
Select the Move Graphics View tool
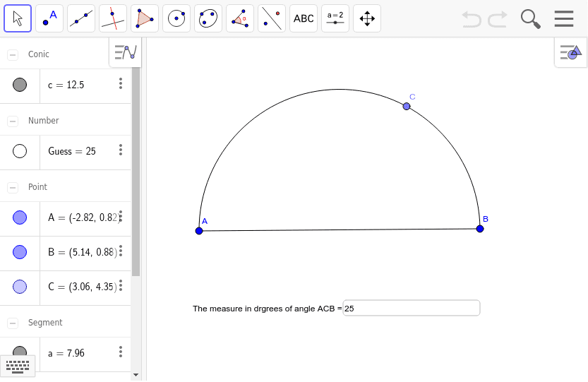click(367, 18)
